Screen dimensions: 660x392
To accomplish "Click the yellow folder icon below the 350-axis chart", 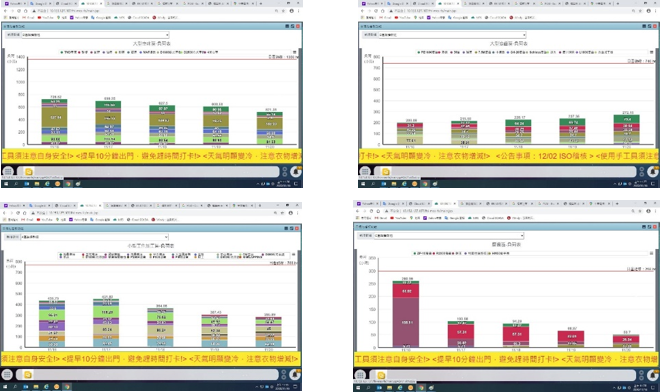I will 381,375.
